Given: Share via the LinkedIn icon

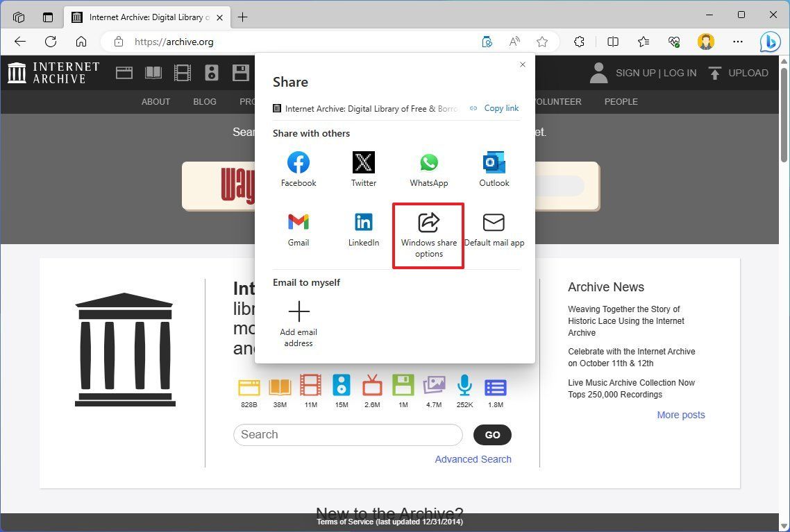Looking at the screenshot, I should pos(363,222).
